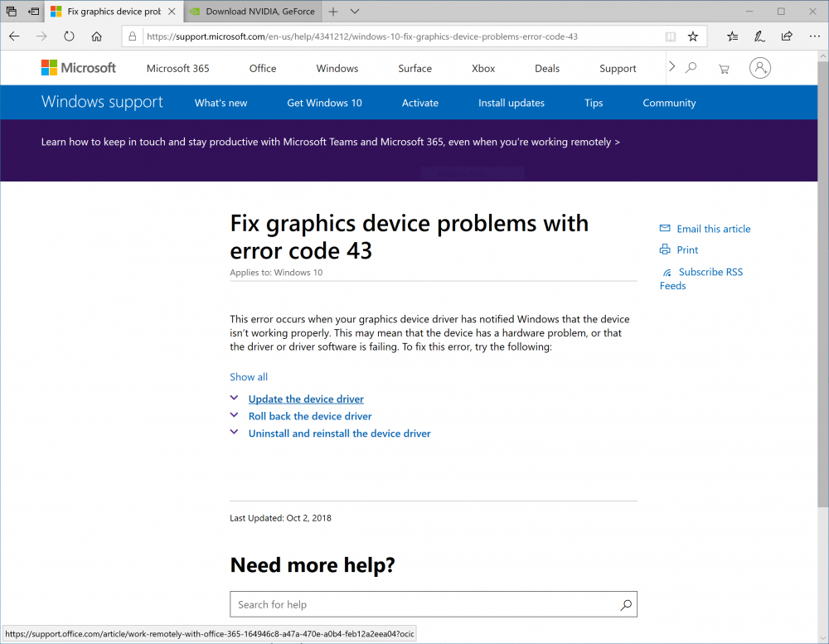Open the Activate link
The width and height of the screenshot is (829, 644).
pos(419,103)
